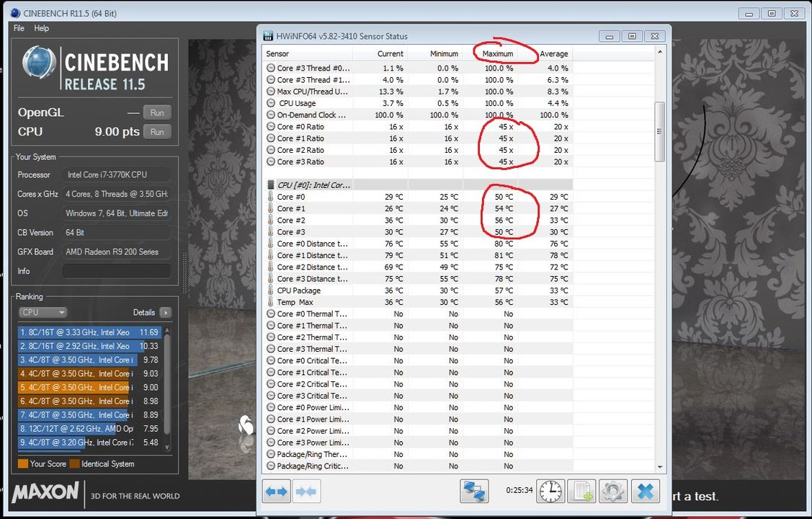The width and height of the screenshot is (812, 519).
Task: Close sensor status with blue X icon
Action: [646, 491]
